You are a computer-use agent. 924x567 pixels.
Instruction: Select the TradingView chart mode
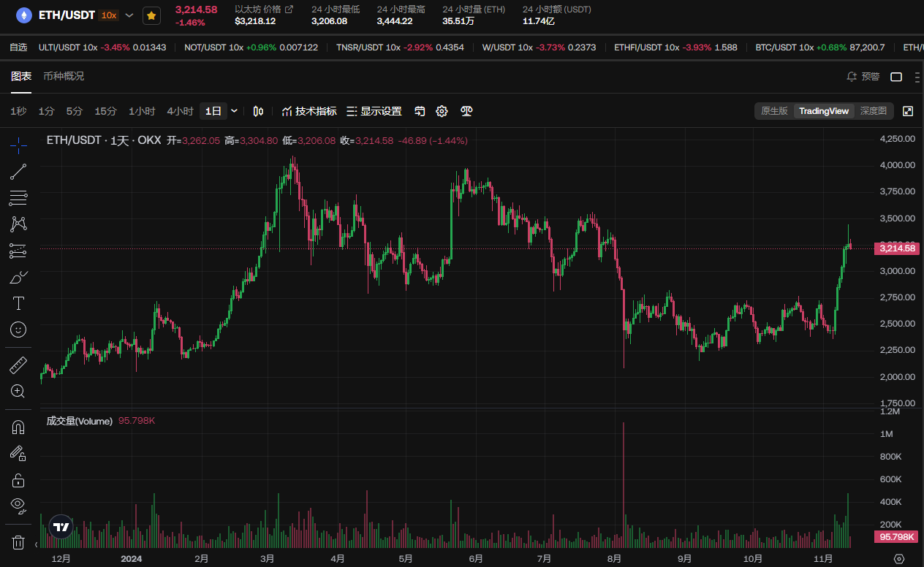(824, 111)
